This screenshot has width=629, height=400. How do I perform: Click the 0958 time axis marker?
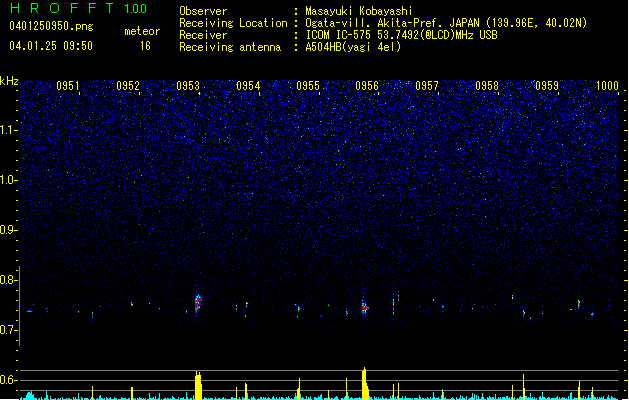click(487, 86)
